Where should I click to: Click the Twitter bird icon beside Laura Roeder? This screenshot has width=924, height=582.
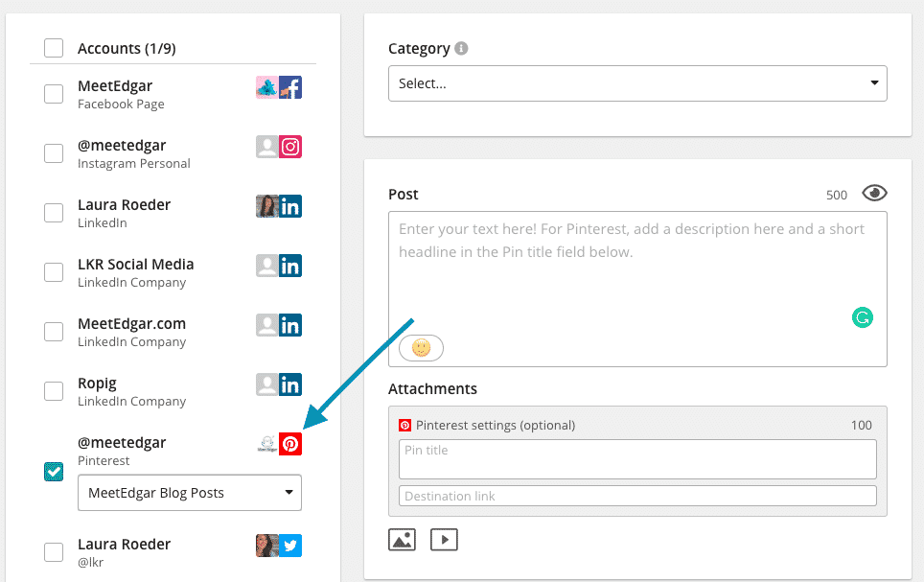click(290, 546)
